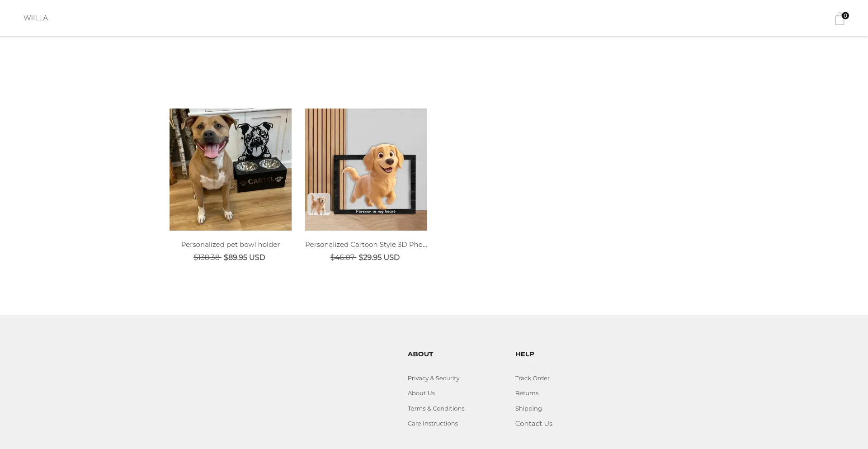This screenshot has height=449, width=868.
Task: Go to the WIILLA store homepage logo
Action: click(36, 18)
